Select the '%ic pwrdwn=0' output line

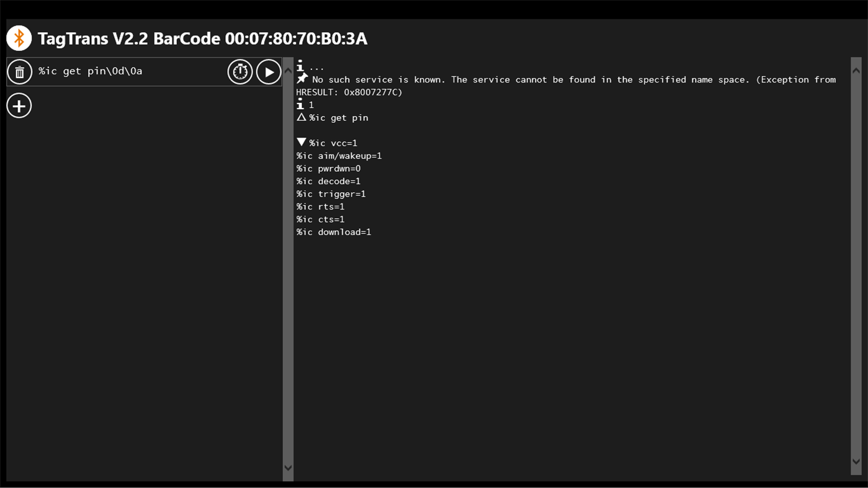[x=328, y=169]
